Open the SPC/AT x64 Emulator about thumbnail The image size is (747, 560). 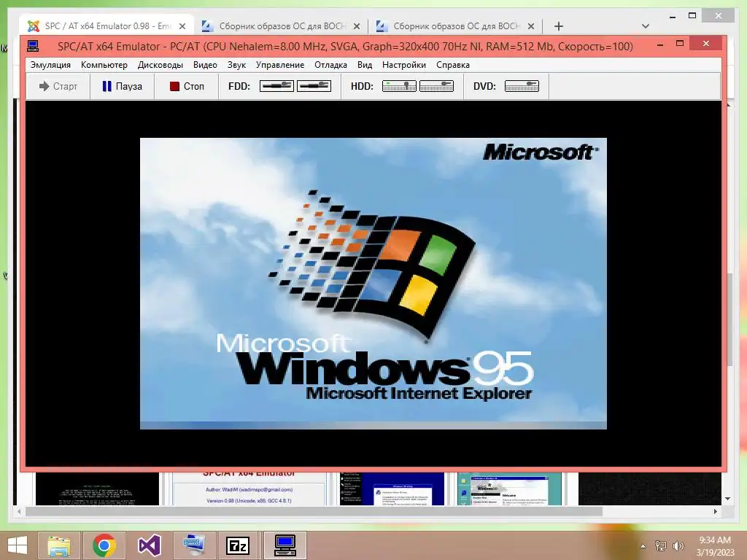point(249,489)
